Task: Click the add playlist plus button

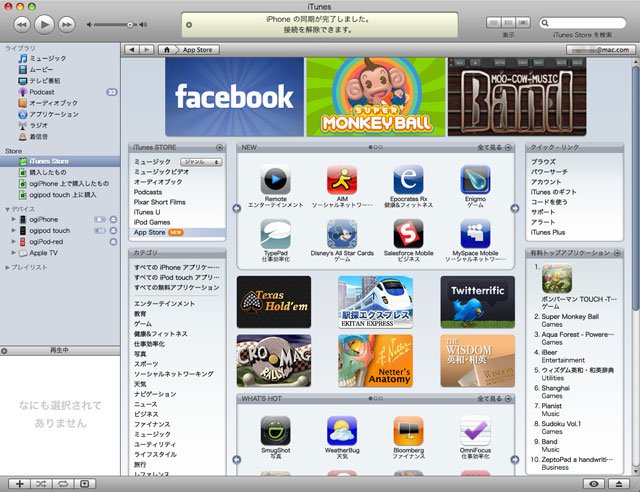Action: point(19,484)
